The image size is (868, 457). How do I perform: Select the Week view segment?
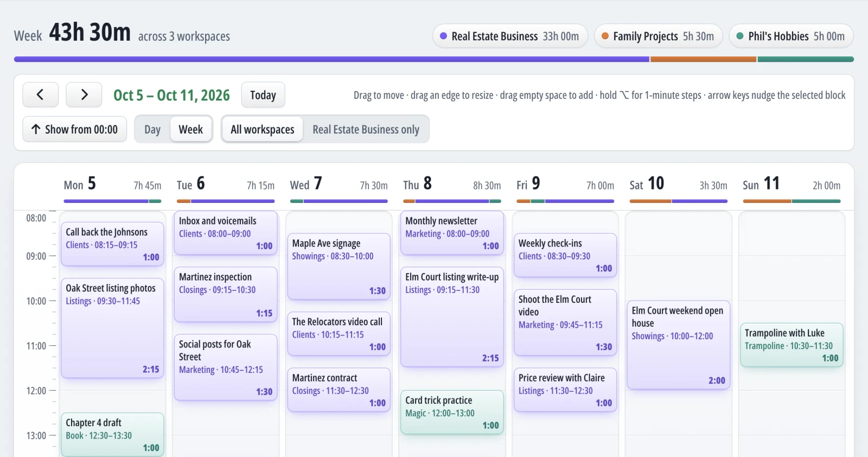(x=191, y=130)
